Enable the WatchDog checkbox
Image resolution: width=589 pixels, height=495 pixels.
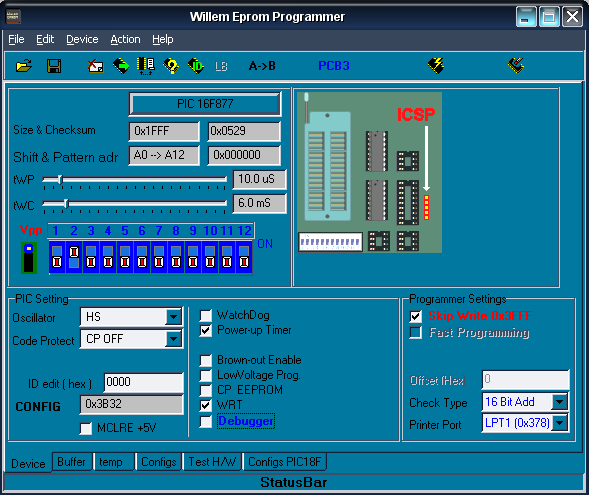206,315
